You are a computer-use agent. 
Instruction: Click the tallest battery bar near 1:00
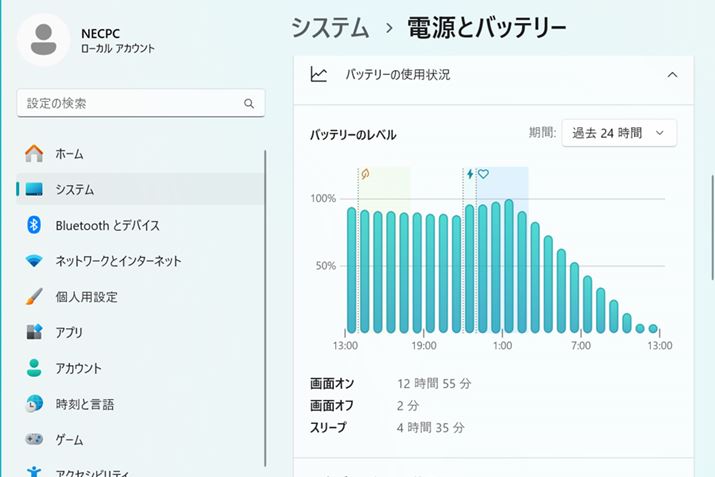click(509, 266)
